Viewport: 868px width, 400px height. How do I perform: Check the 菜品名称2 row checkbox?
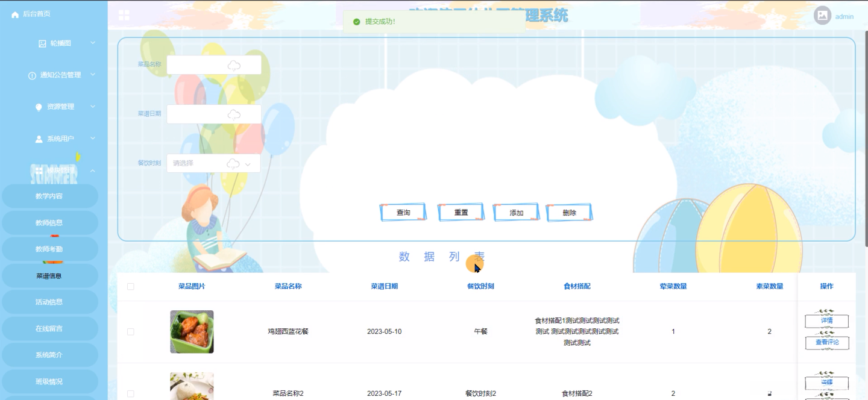[131, 393]
